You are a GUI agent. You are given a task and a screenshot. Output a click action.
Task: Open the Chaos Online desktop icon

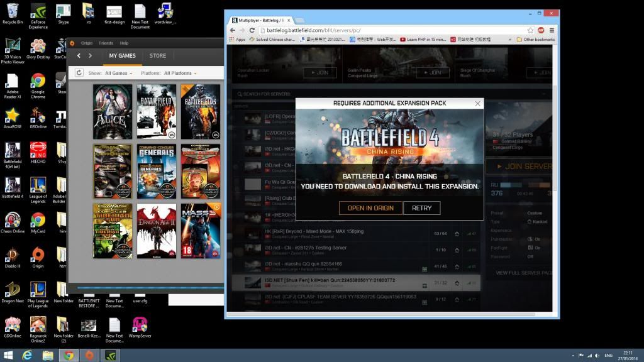(x=13, y=222)
